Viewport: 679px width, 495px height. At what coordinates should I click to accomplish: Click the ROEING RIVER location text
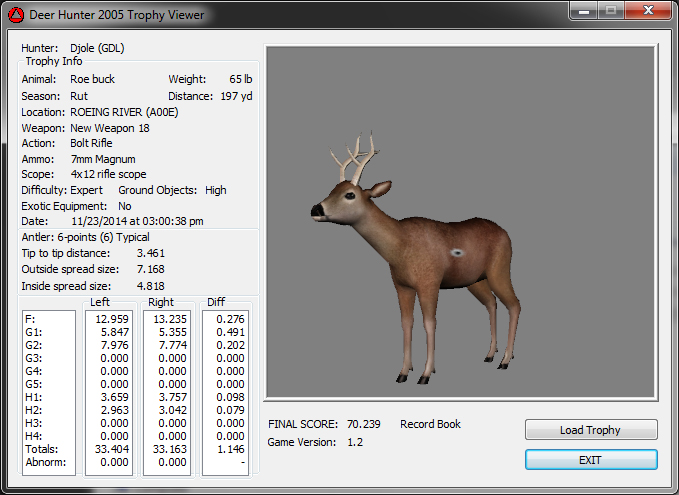[124, 112]
